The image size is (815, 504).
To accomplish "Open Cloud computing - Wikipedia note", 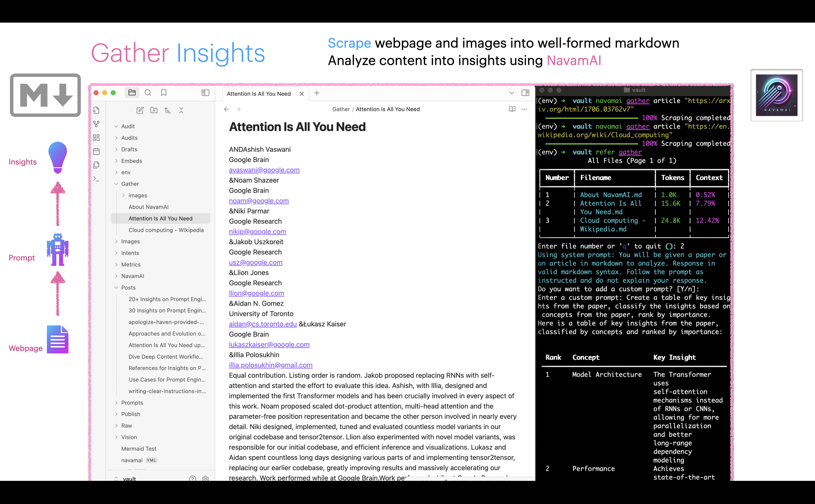I will 166,230.
